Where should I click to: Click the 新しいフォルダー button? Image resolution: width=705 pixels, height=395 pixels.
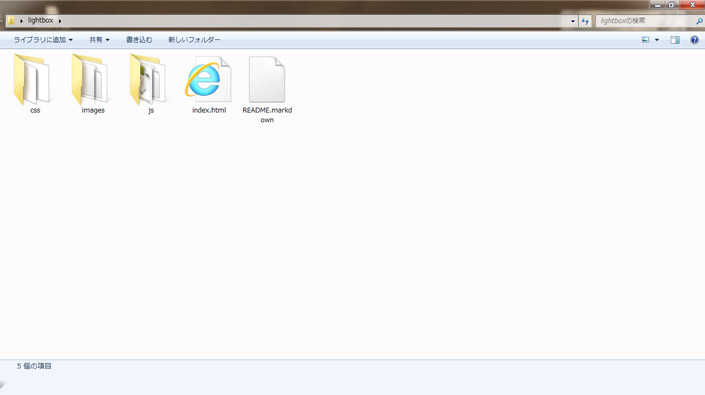pyautogui.click(x=194, y=40)
